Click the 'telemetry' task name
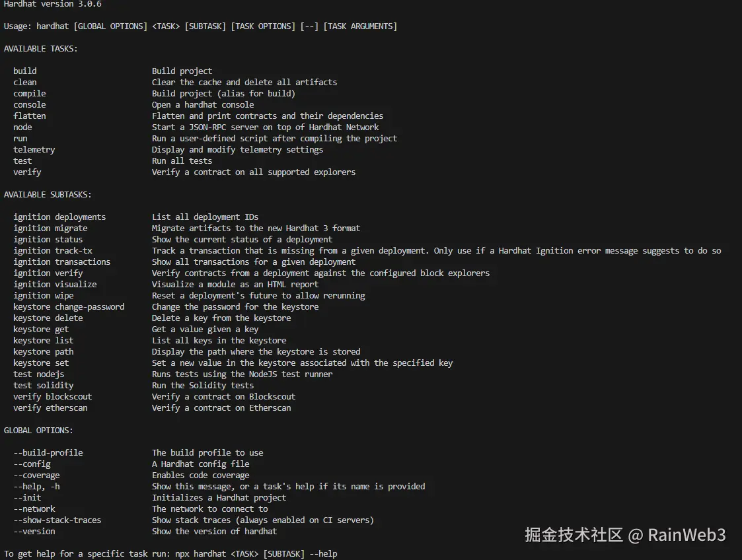742x560 pixels. click(x=34, y=149)
